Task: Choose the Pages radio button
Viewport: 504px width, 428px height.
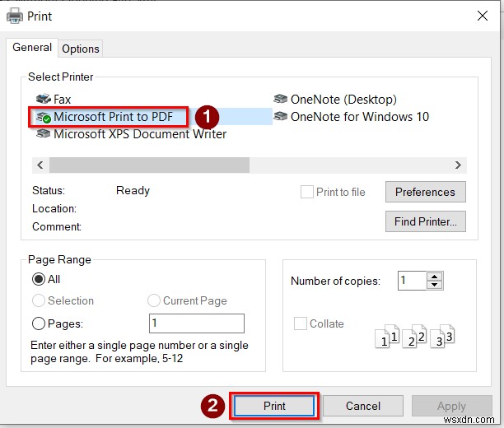Action: [x=39, y=323]
